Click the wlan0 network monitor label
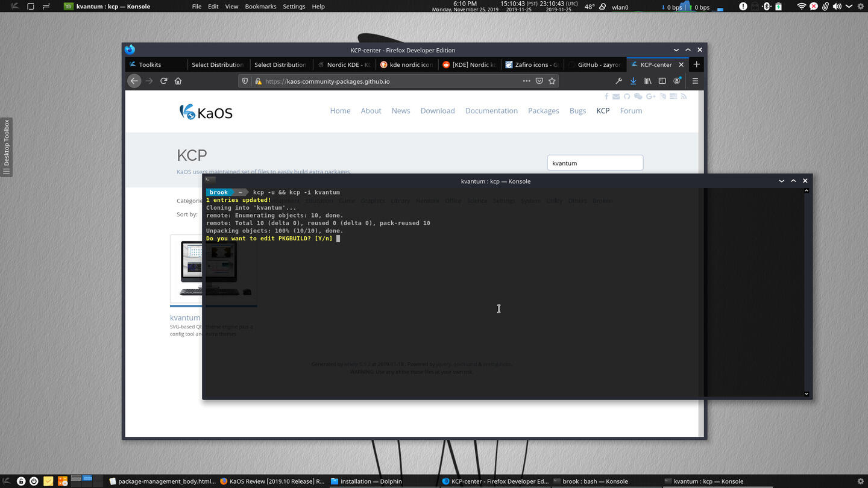Image resolution: width=868 pixels, height=488 pixels. [x=620, y=7]
